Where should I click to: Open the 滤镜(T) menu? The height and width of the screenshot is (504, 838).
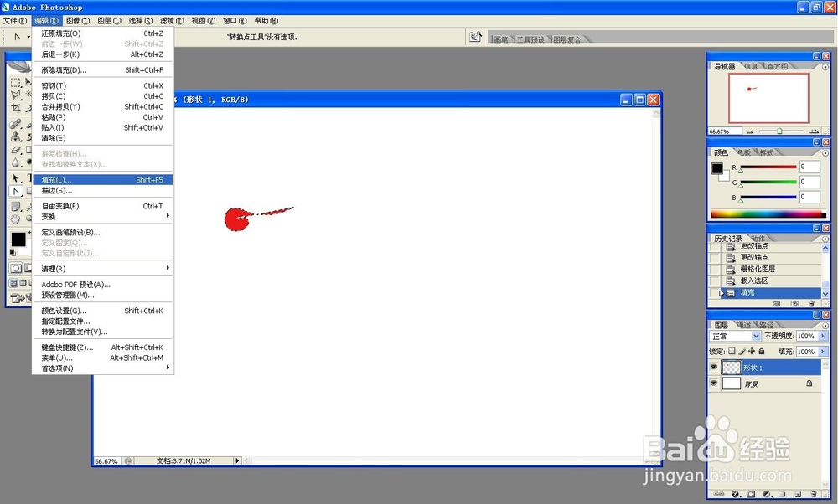pos(172,21)
